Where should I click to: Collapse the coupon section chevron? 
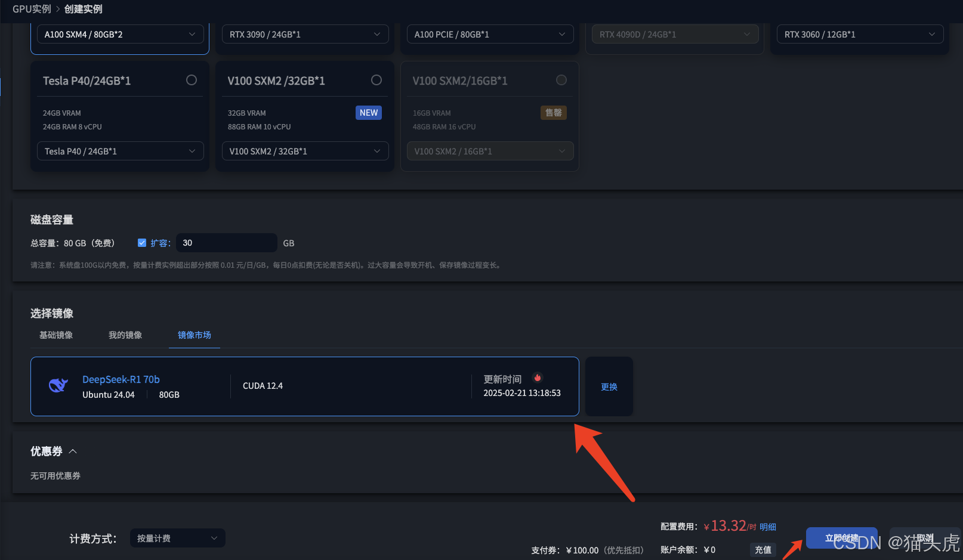(x=73, y=451)
